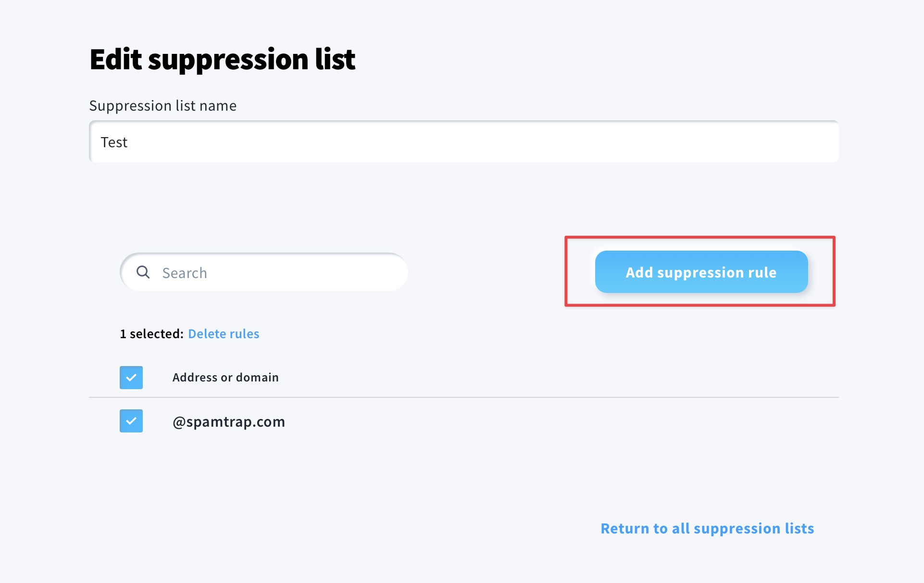
Task: Click the 1 selected count label
Action: [151, 334]
